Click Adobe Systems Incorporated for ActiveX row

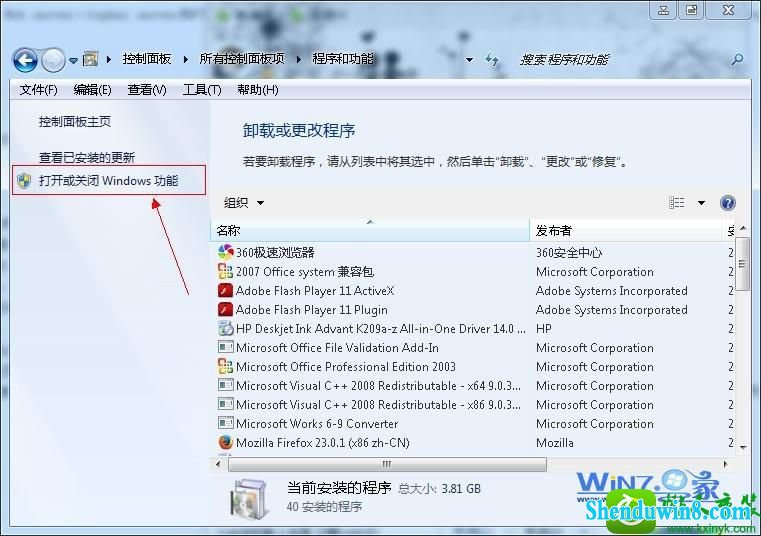612,290
